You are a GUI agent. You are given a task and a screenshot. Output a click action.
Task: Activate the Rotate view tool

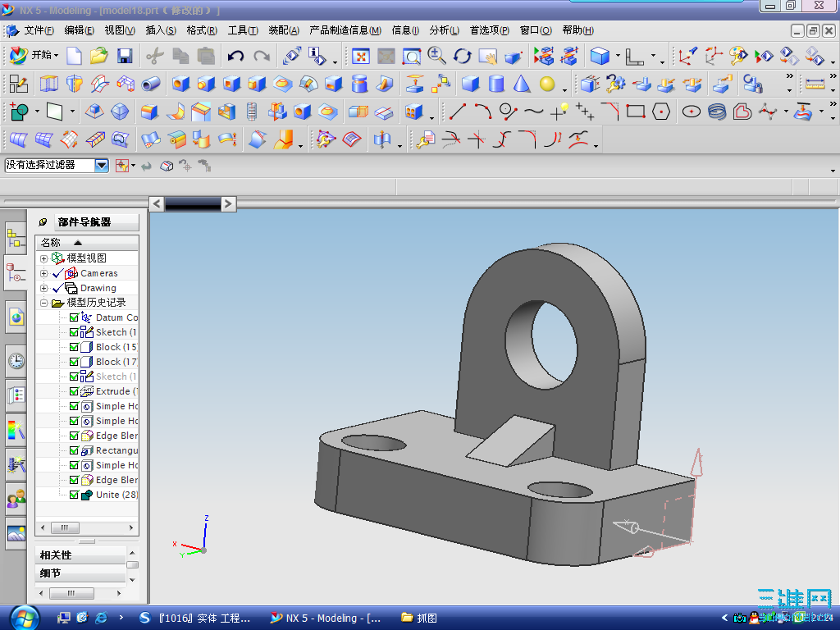463,56
